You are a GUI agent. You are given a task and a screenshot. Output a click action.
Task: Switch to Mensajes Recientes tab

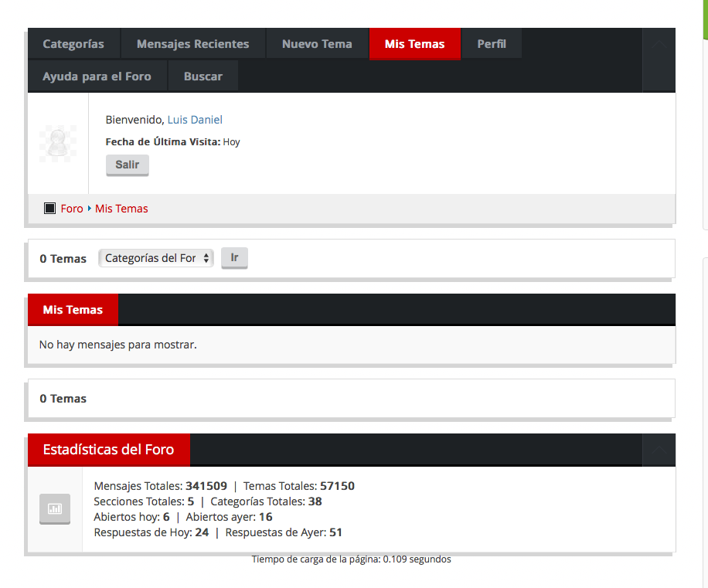(x=192, y=44)
